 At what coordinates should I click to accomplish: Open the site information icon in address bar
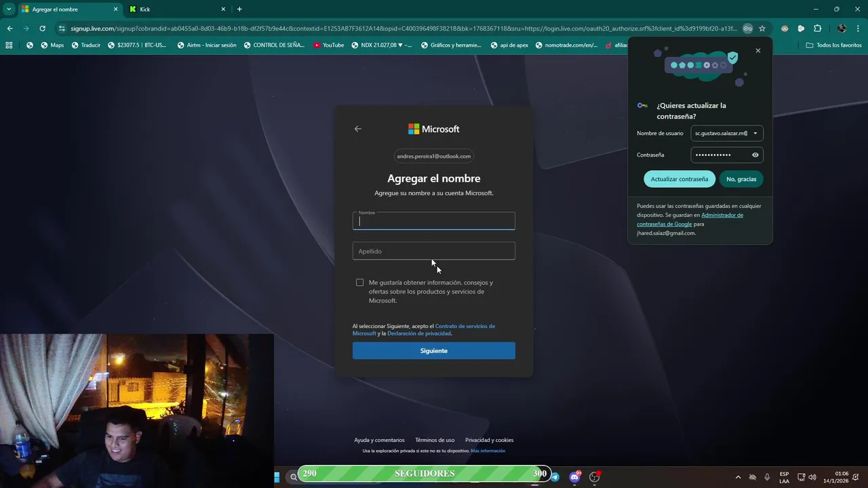click(62, 28)
